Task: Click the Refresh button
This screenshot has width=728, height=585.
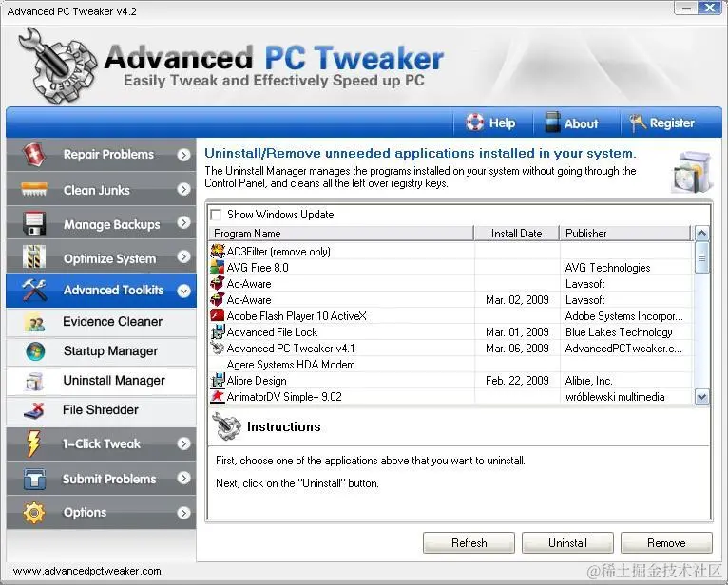Action: [469, 543]
